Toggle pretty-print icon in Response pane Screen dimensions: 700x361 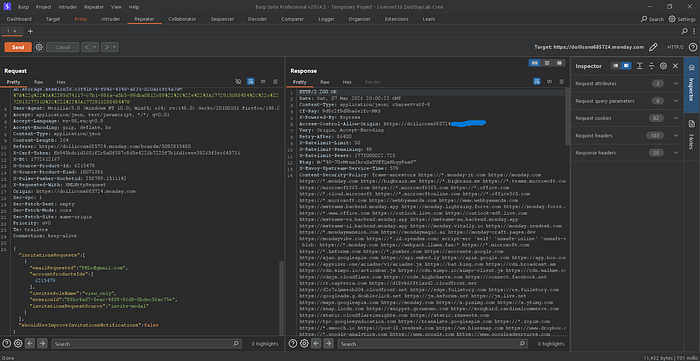537,82
